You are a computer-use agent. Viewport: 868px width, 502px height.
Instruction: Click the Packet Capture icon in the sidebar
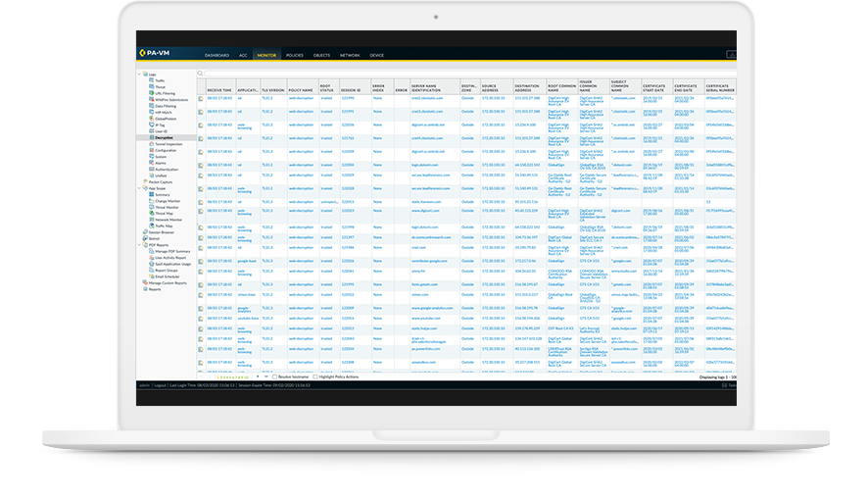pos(144,181)
